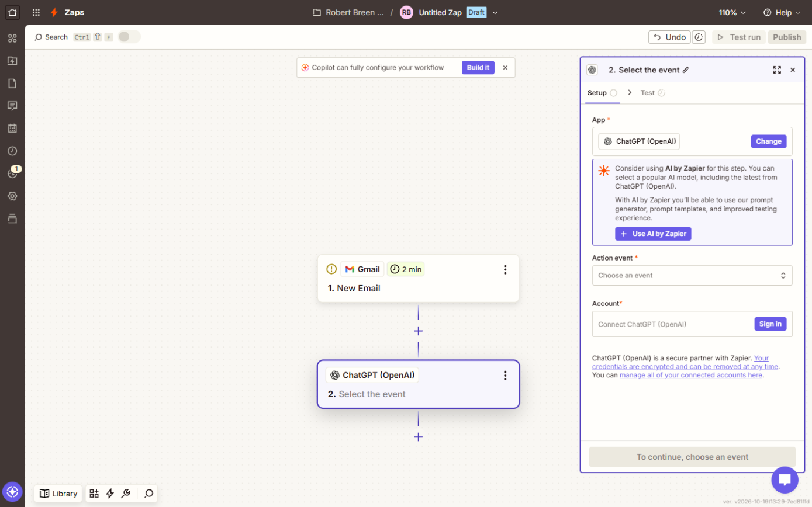This screenshot has width=812, height=507.
Task: Click the warning icon on Gmail step
Action: click(x=331, y=269)
